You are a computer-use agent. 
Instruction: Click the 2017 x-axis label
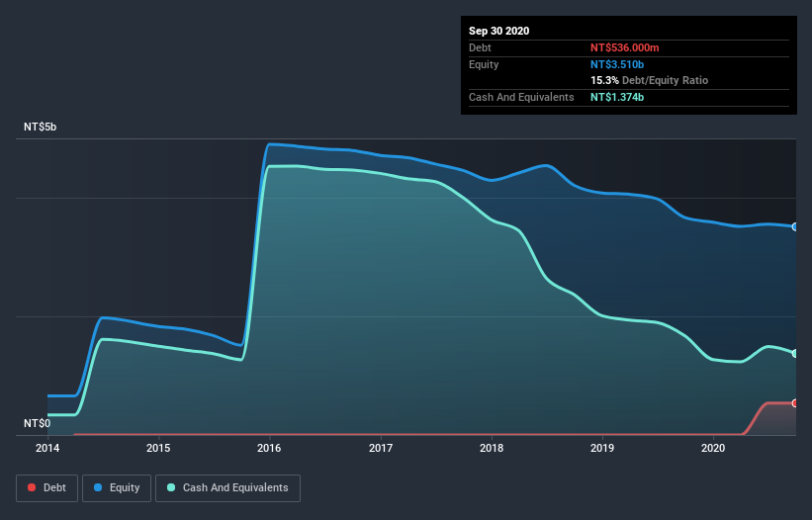[381, 448]
